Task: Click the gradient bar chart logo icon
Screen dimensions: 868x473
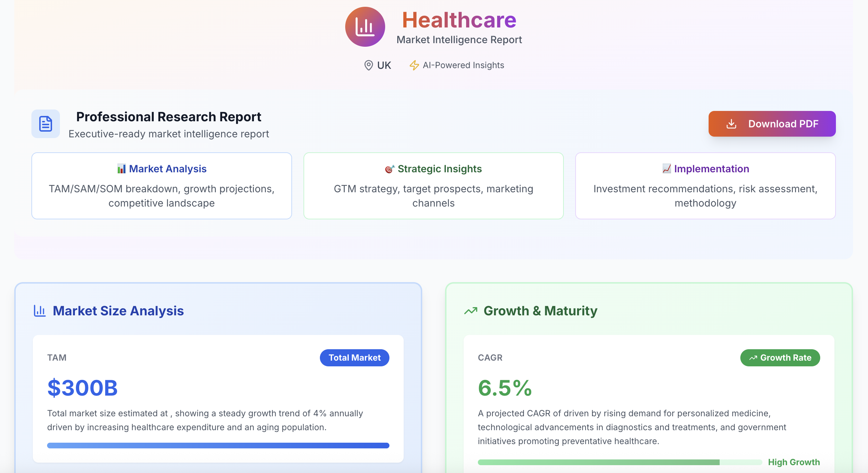Action: pos(365,27)
